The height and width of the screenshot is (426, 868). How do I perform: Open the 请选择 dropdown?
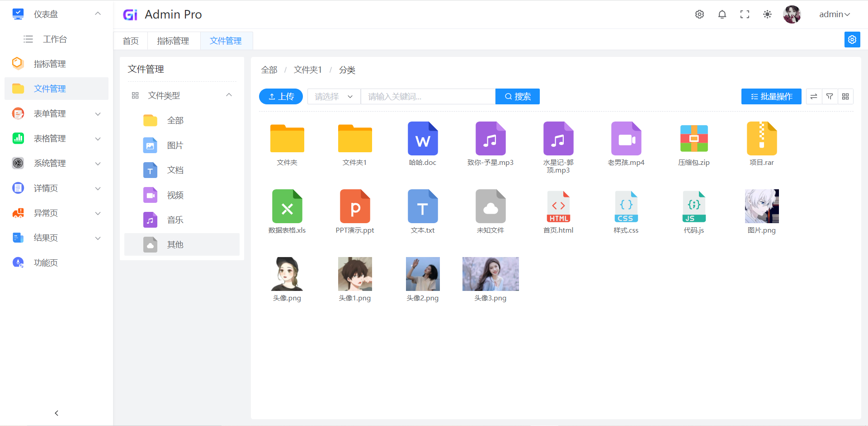334,96
